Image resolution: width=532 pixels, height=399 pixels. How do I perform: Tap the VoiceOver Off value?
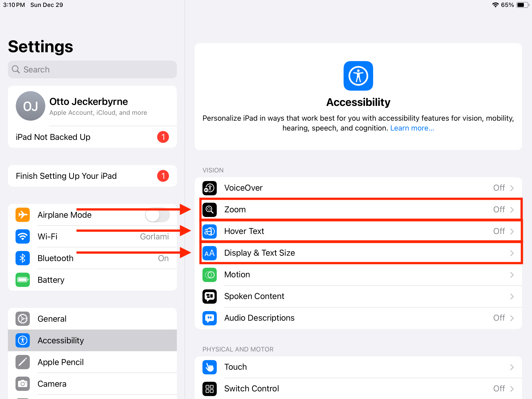coord(499,188)
